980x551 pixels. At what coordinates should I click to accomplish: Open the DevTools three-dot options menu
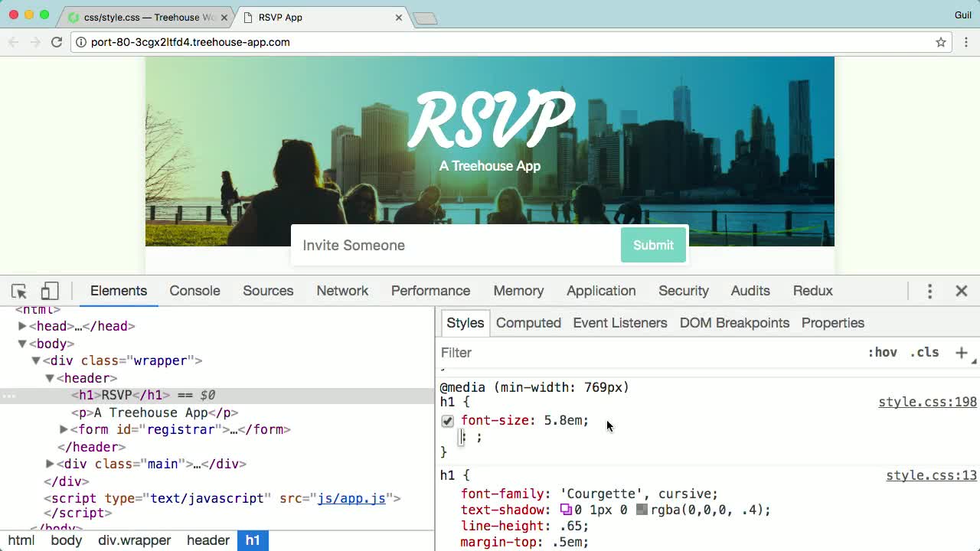(x=929, y=291)
